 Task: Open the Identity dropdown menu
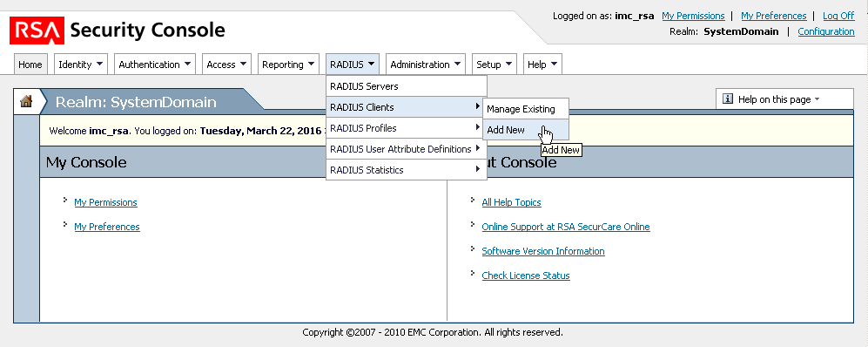point(81,65)
